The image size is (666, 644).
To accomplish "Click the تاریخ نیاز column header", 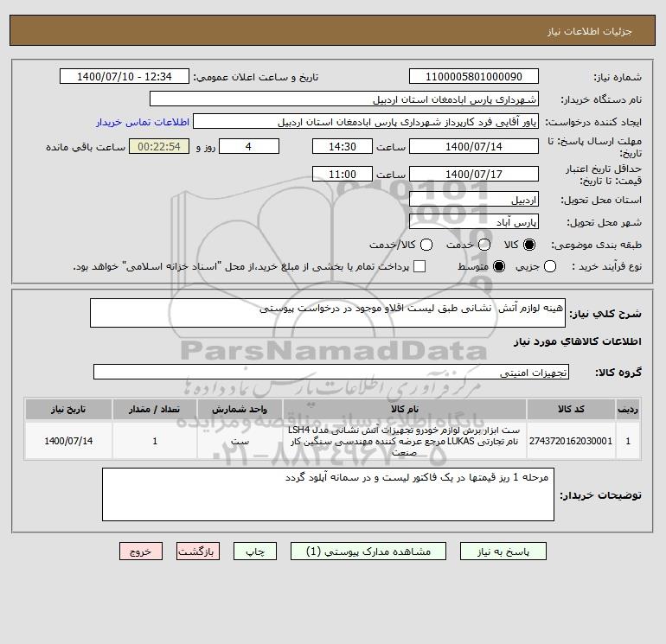I will [x=68, y=409].
